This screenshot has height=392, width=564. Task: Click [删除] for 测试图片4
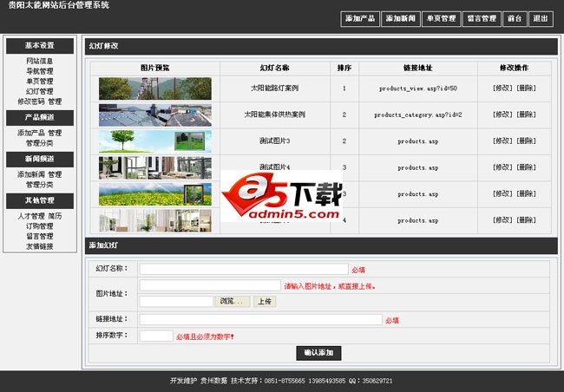(526, 167)
